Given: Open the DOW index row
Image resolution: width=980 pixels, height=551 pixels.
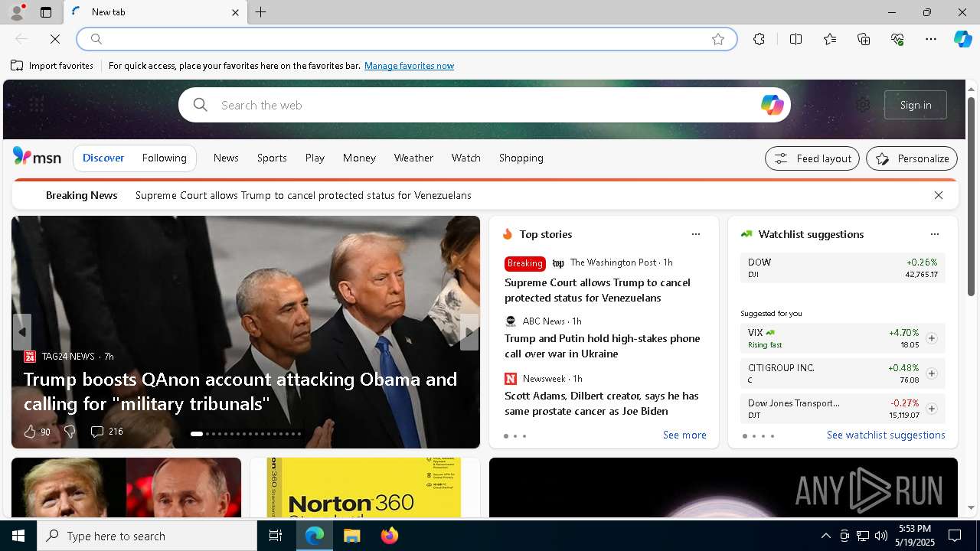Looking at the screenshot, I should pos(843,268).
